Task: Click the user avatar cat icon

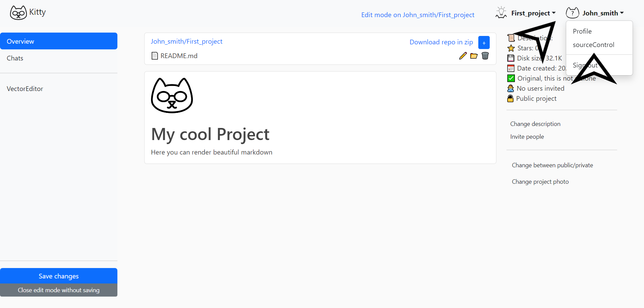Action: pos(572,13)
